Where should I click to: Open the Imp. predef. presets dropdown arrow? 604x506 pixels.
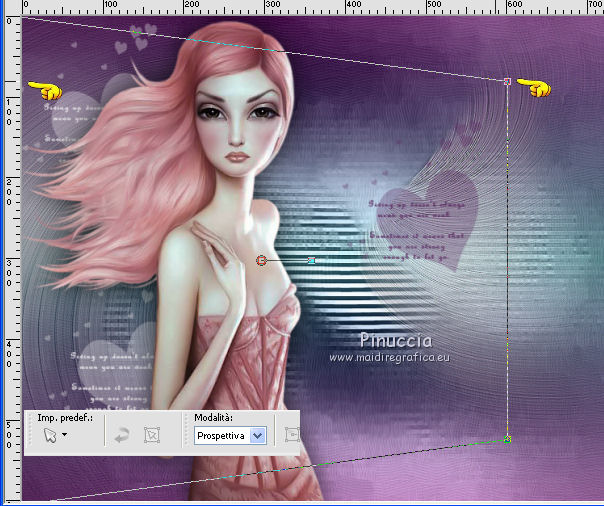tap(64, 434)
